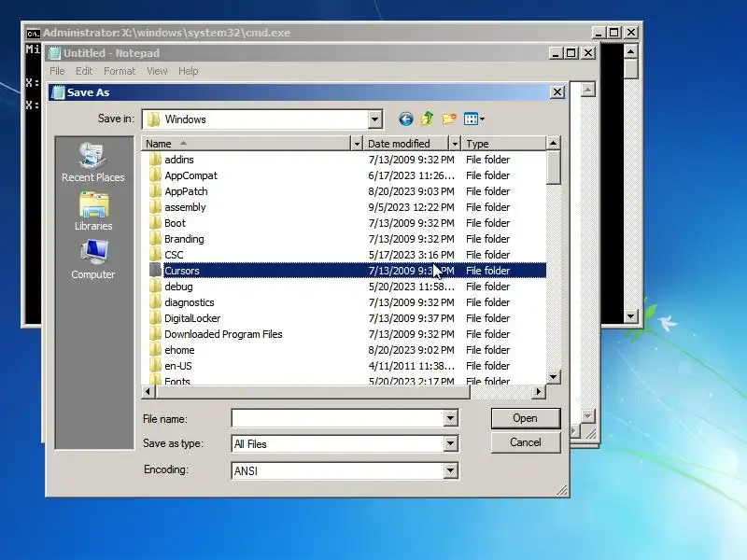Close the Save As dialog
Screen dimensions: 747x560
(x=557, y=91)
